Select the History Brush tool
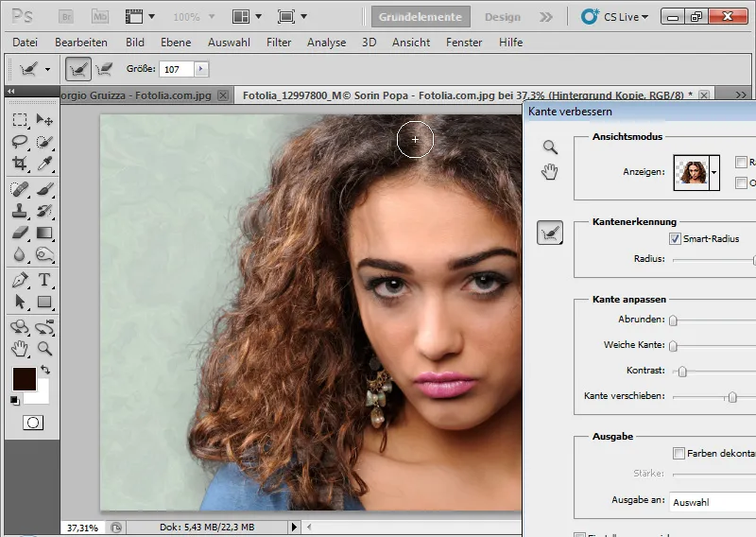 pyautogui.click(x=44, y=211)
